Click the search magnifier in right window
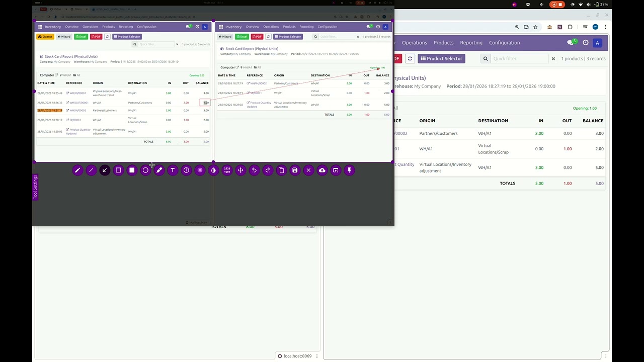644x362 pixels. [x=486, y=59]
